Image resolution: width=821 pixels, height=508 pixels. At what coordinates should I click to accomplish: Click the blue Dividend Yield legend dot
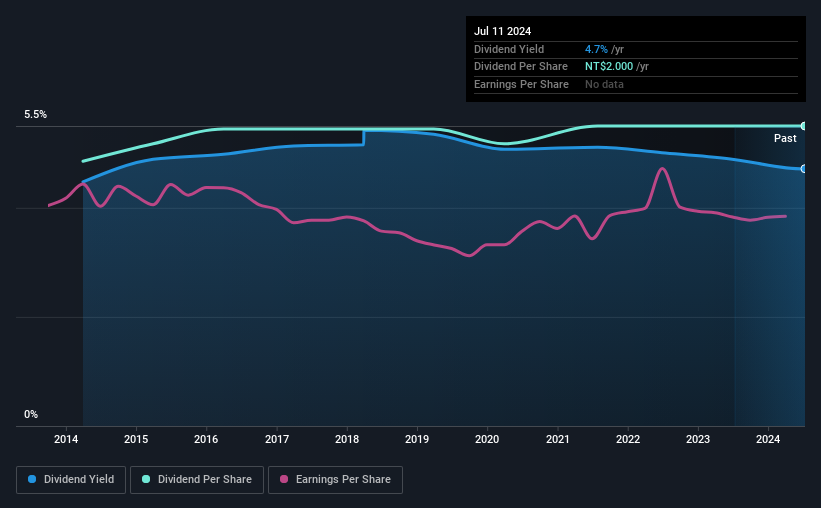pyautogui.click(x=32, y=479)
